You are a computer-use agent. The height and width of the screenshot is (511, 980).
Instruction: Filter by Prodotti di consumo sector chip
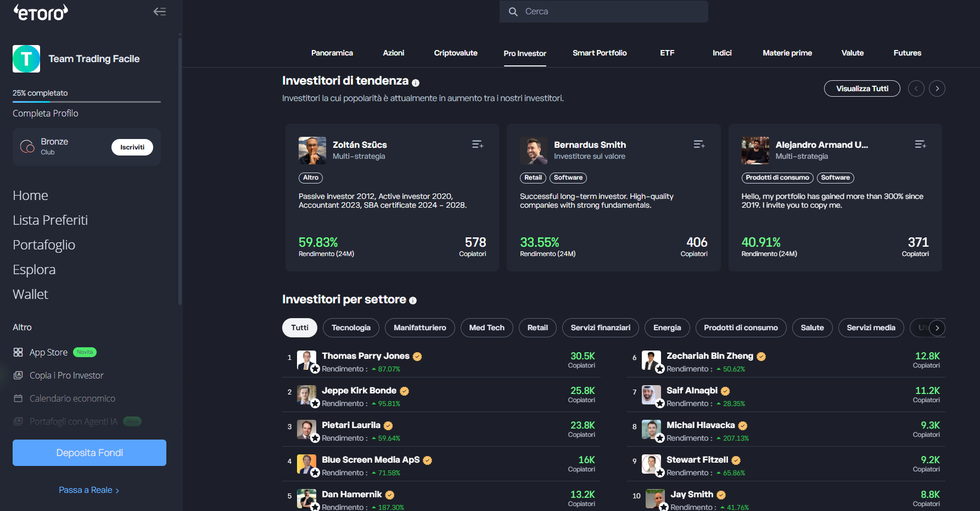pos(741,327)
